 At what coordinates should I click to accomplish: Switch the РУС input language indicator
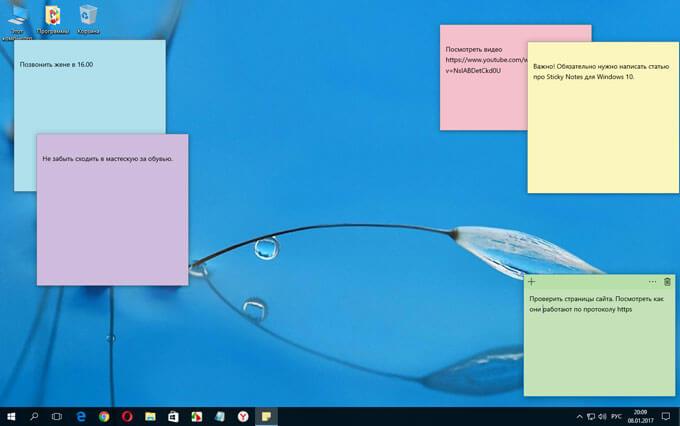pos(616,416)
